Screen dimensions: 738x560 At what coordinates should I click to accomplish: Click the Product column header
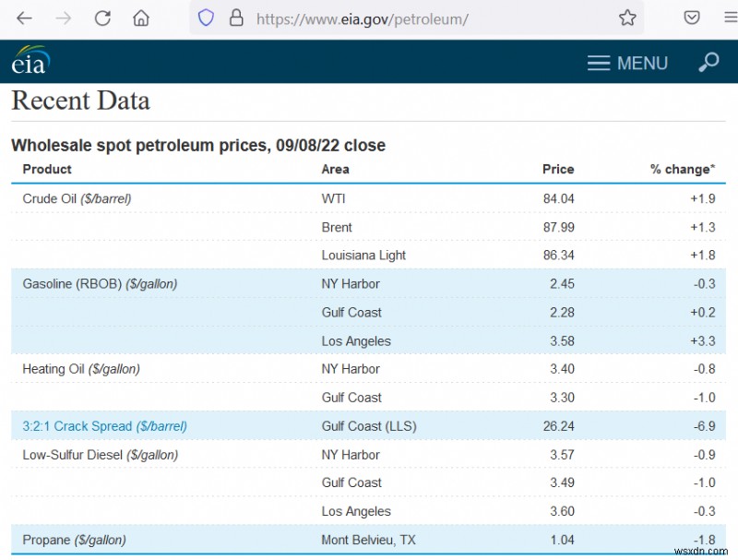pyautogui.click(x=47, y=169)
